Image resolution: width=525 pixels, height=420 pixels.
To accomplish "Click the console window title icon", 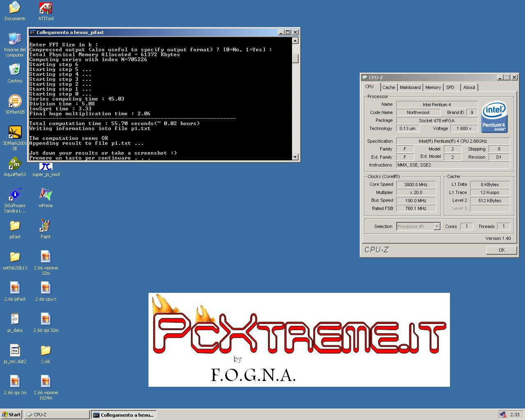I will tap(32, 32).
